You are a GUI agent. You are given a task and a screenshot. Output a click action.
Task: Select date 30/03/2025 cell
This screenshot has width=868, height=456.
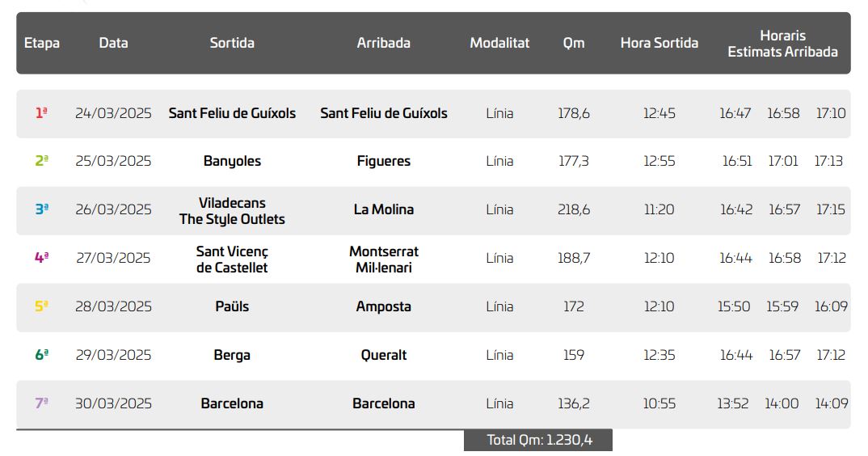[x=113, y=403]
